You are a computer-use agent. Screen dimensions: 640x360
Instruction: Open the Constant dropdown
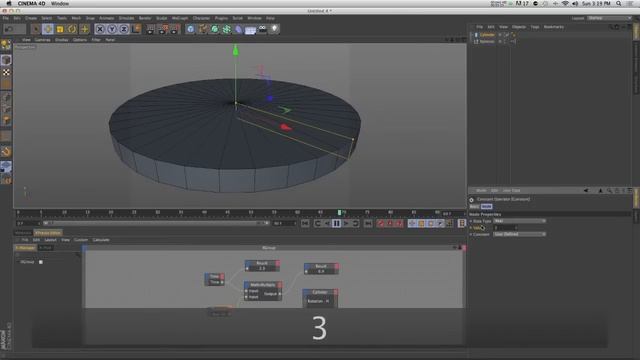519,234
